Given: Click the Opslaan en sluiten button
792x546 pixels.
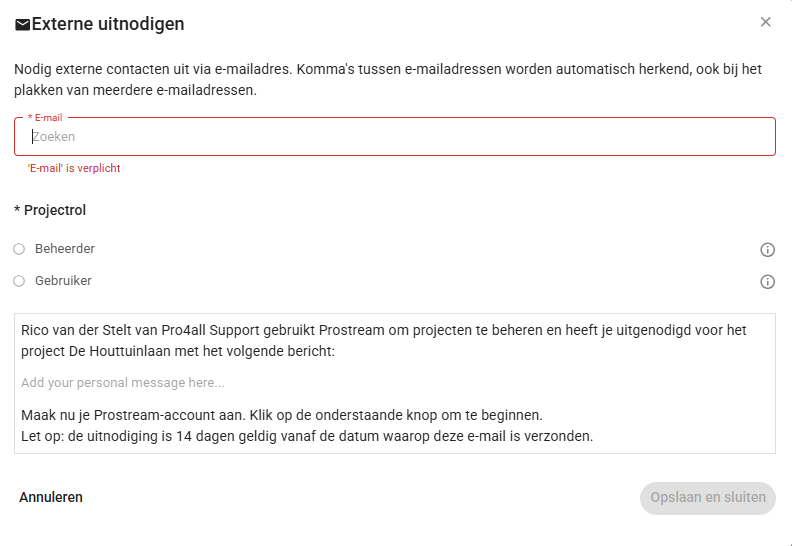Looking at the screenshot, I should [708, 498].
